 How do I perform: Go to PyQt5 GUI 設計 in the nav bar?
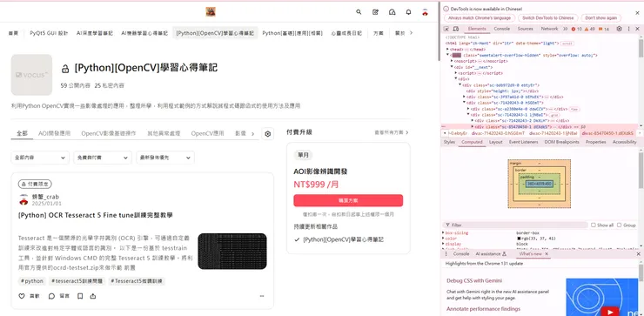coord(49,33)
